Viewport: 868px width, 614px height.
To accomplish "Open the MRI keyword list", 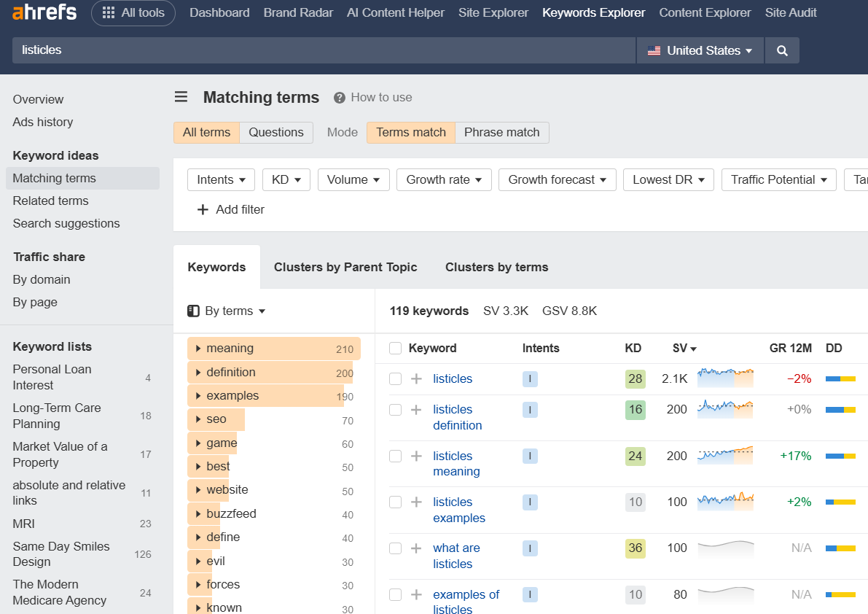I will (24, 524).
